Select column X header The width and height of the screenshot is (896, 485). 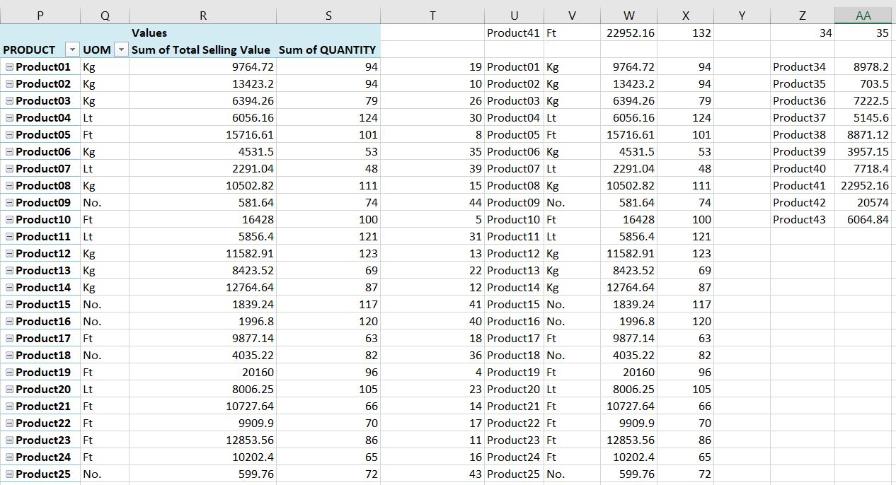[686, 15]
